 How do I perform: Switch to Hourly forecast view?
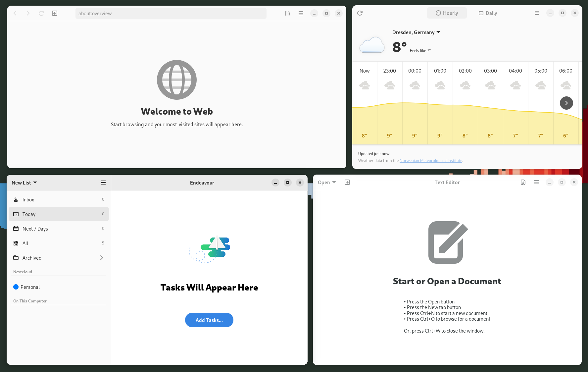447,13
